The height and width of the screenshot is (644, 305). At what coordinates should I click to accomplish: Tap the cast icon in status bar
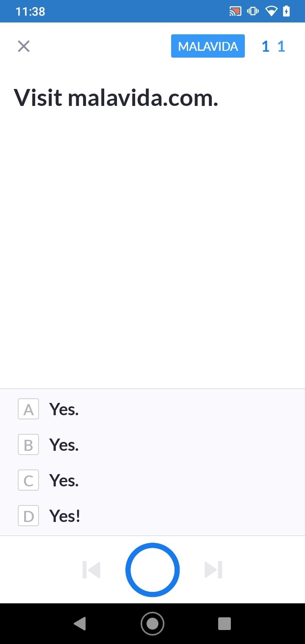(235, 11)
